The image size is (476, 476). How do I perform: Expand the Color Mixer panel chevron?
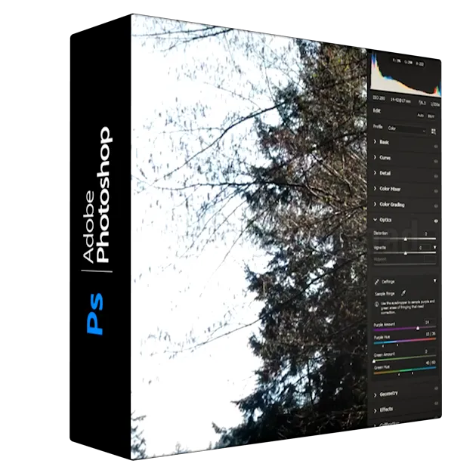pyautogui.click(x=375, y=188)
